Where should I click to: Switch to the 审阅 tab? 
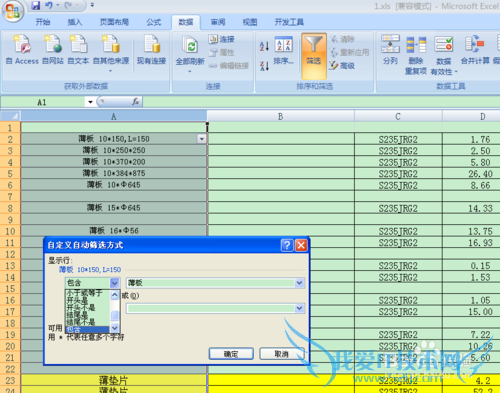(218, 22)
